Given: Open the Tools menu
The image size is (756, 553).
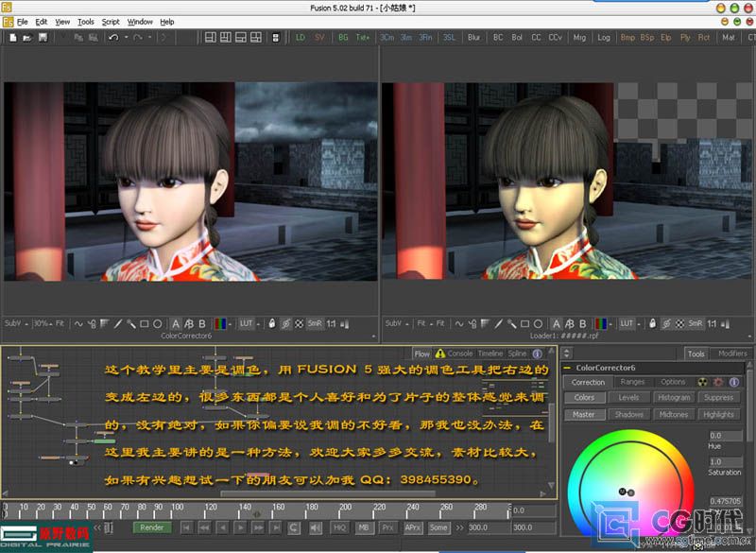Looking at the screenshot, I should click(86, 22).
